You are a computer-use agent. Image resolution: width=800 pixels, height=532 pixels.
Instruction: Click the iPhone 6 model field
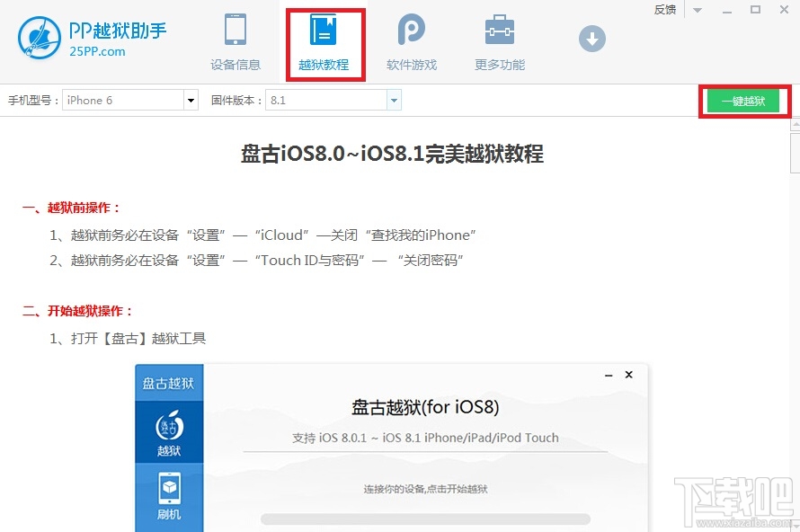coord(123,101)
